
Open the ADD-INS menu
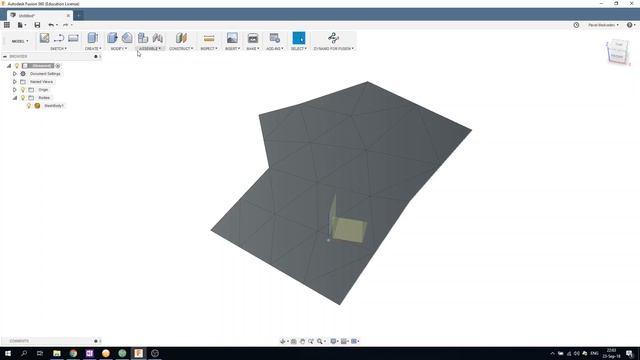click(275, 49)
